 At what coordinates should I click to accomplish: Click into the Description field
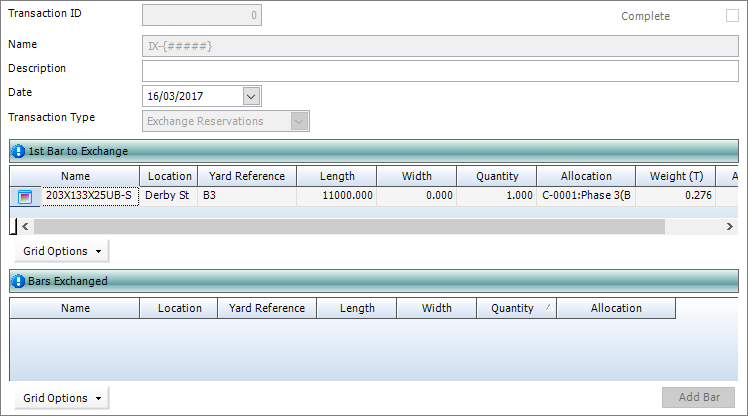click(x=439, y=70)
